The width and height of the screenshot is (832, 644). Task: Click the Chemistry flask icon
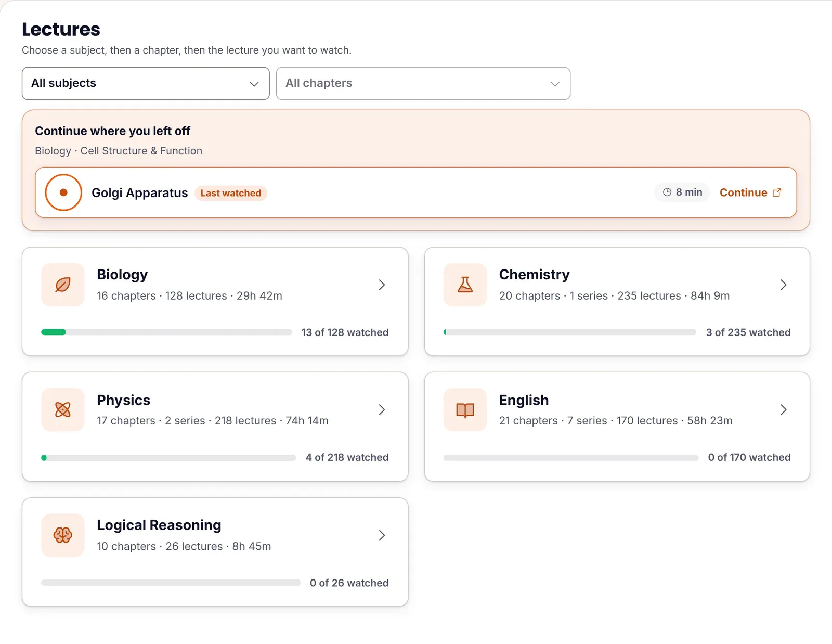465,285
